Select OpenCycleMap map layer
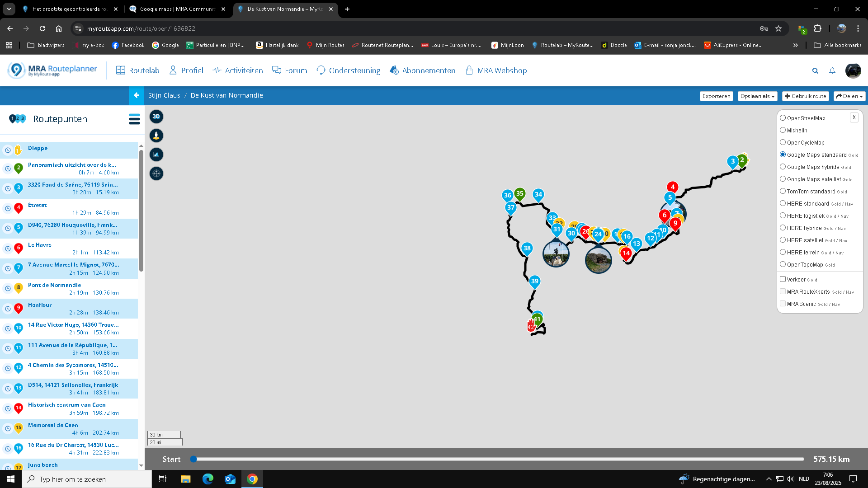This screenshot has width=868, height=488. 783,142
